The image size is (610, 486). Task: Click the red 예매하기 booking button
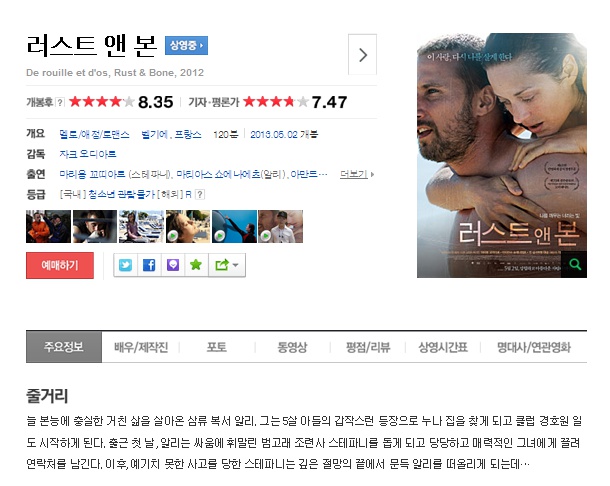click(60, 265)
